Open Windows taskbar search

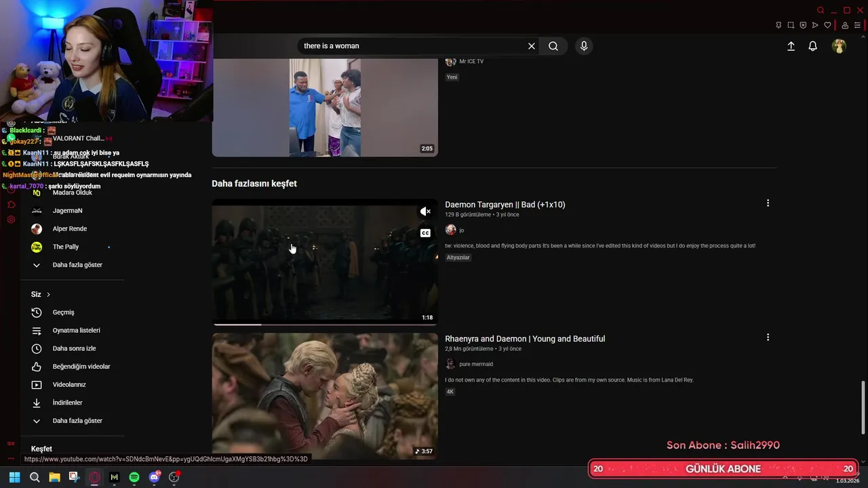(35, 477)
